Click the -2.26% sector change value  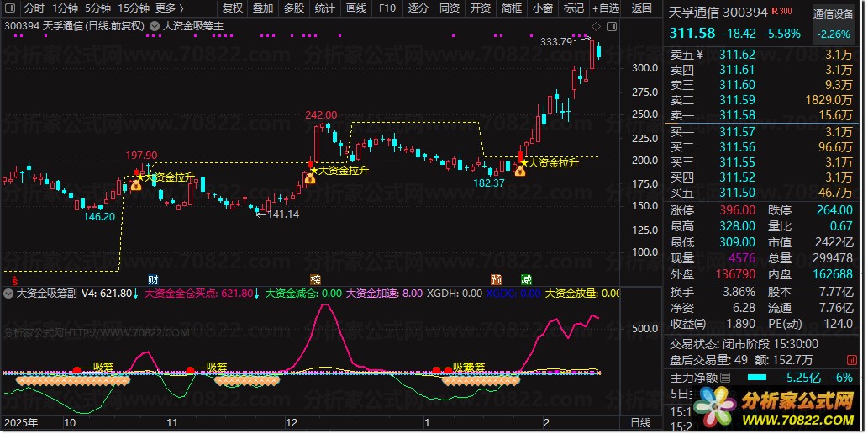point(833,34)
